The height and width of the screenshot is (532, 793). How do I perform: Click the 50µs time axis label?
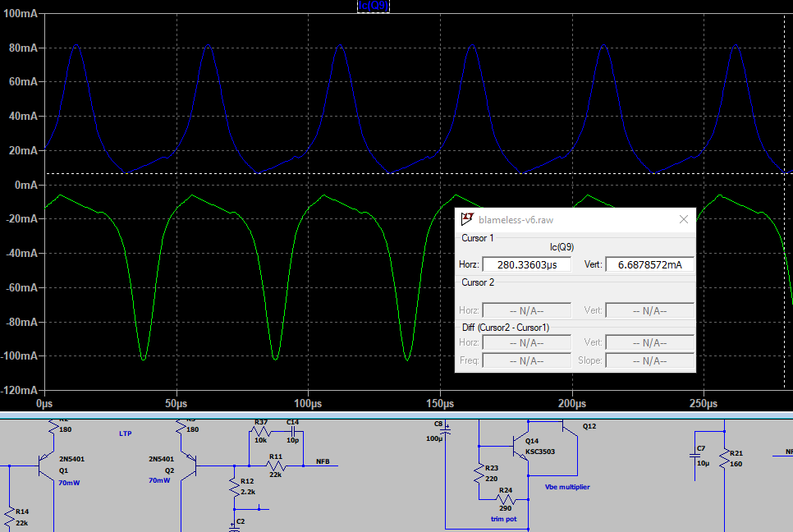pos(176,404)
